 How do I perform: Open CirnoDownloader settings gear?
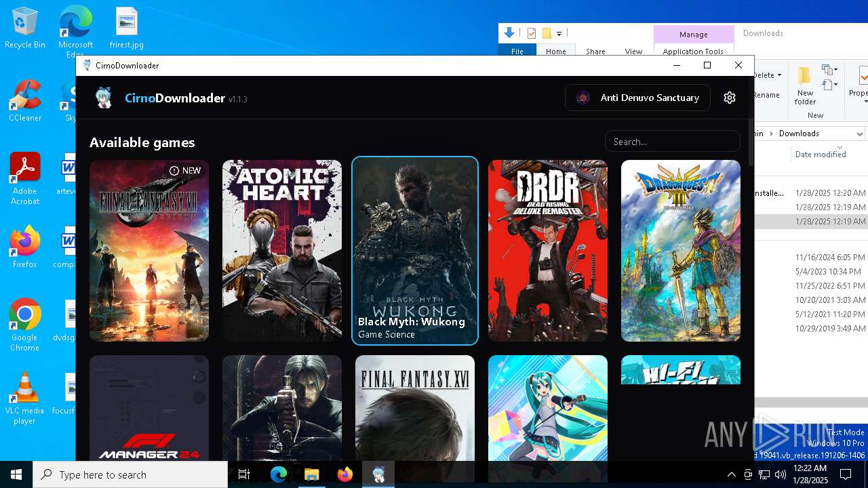pyautogui.click(x=730, y=98)
